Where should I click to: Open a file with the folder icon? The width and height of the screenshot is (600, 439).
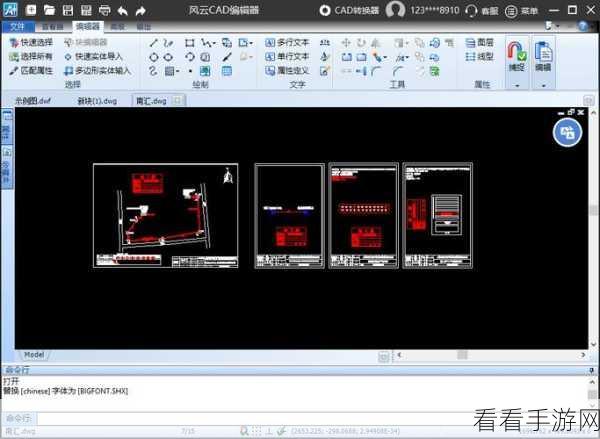(49, 10)
